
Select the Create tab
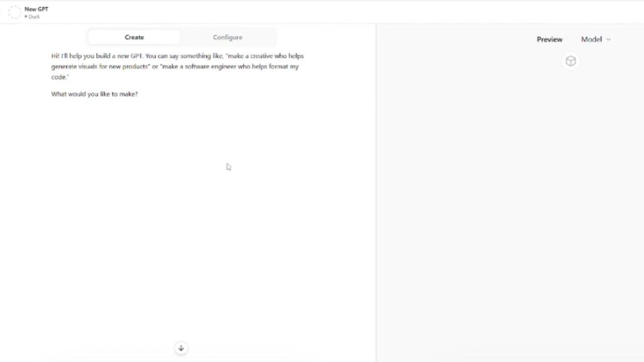coord(134,37)
